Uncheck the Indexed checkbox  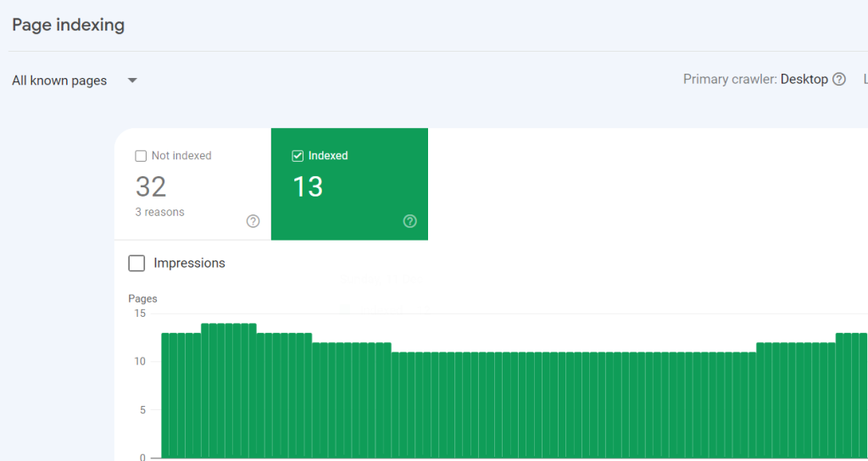[x=298, y=156]
